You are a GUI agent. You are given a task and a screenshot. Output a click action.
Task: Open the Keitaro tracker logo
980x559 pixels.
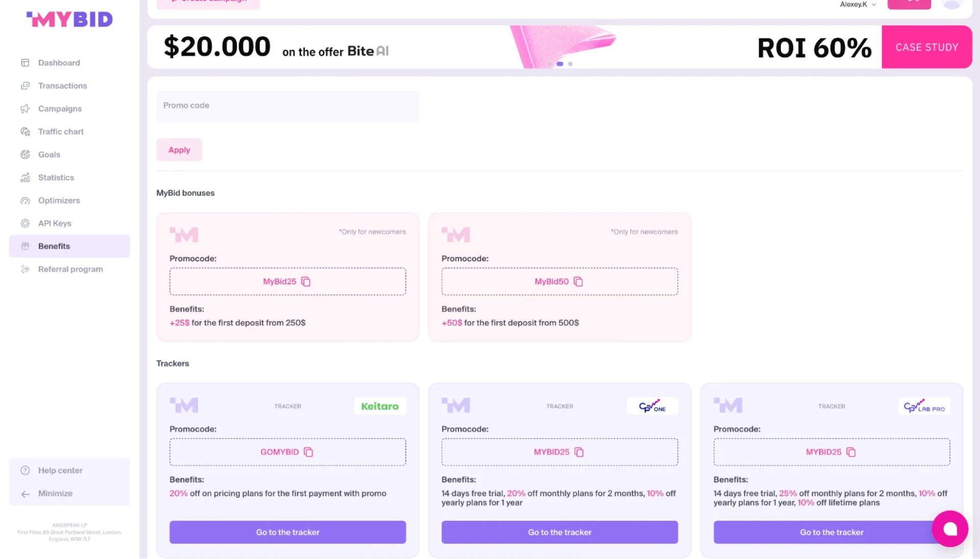click(x=380, y=406)
